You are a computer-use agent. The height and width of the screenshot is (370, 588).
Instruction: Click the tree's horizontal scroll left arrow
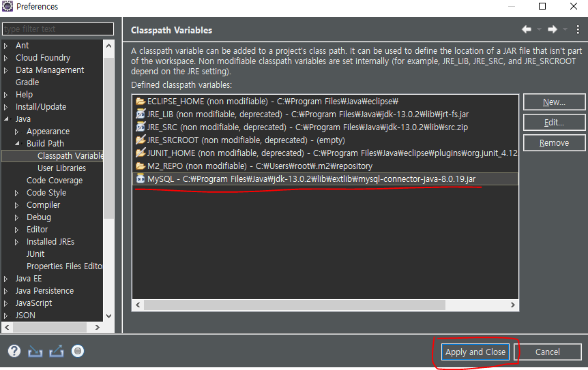click(x=7, y=327)
